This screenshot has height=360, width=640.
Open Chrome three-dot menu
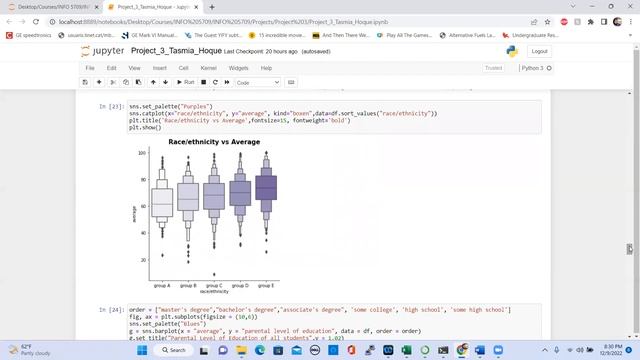click(631, 22)
